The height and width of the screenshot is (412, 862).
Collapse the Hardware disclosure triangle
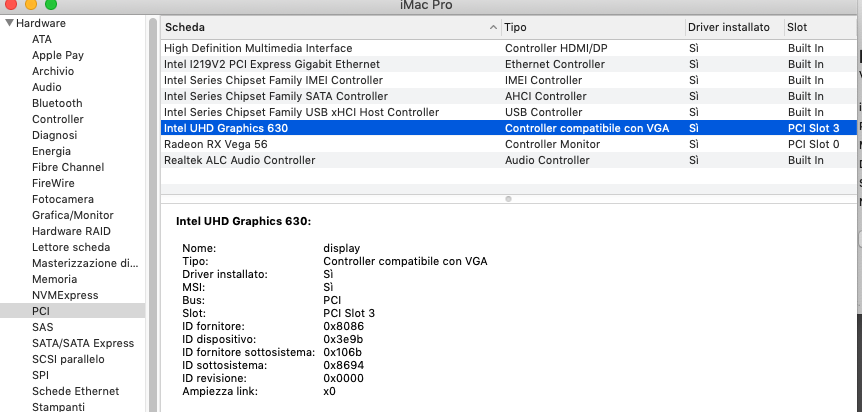click(x=9, y=23)
